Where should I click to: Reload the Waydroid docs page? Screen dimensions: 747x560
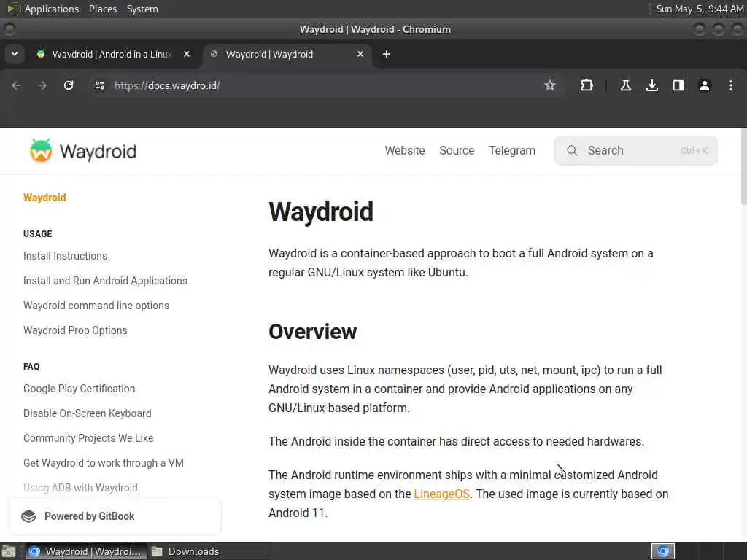coord(69,86)
